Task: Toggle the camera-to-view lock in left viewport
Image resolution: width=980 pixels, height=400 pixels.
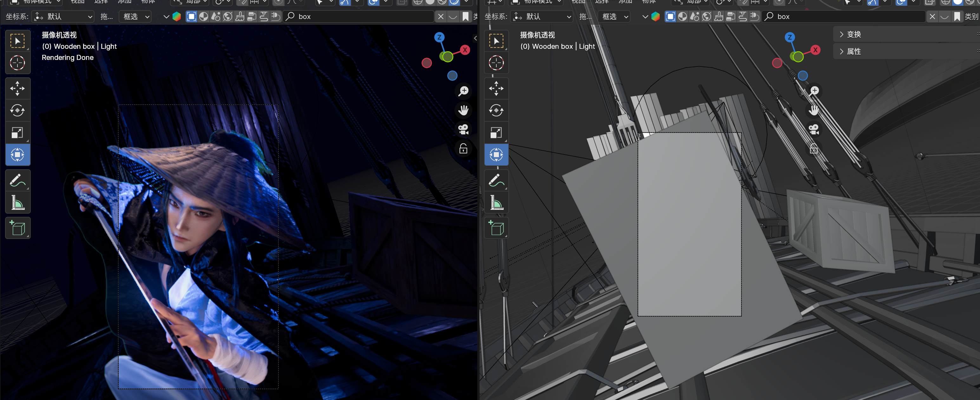Action: click(463, 148)
